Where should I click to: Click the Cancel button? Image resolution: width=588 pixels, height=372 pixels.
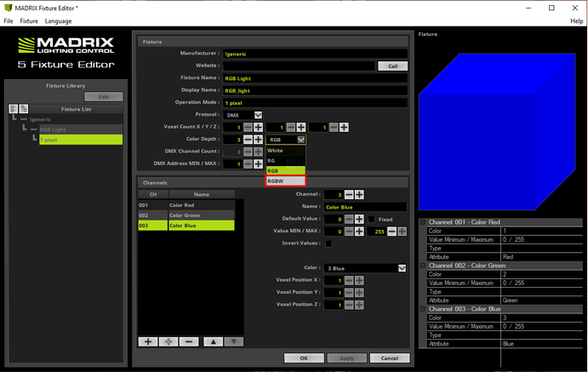pyautogui.click(x=390, y=358)
